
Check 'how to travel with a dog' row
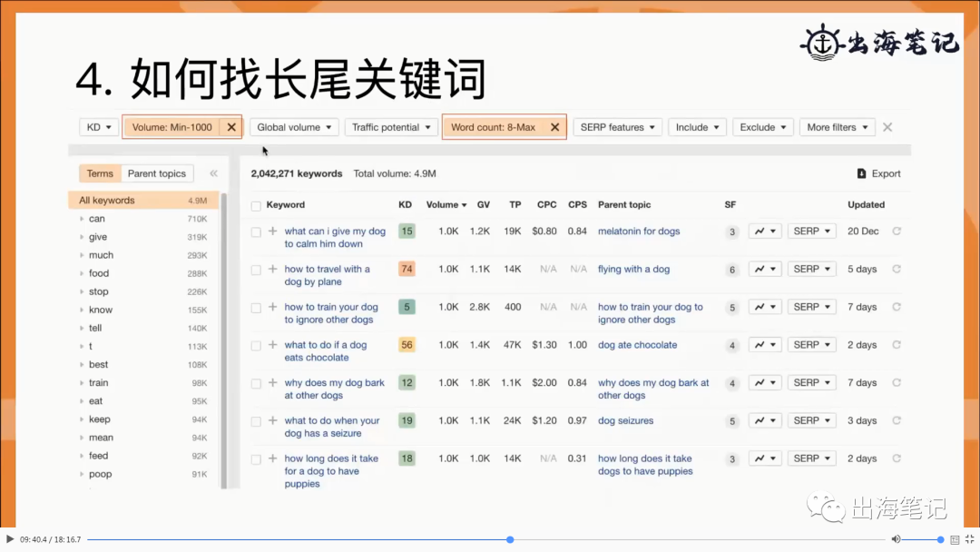coord(256,270)
